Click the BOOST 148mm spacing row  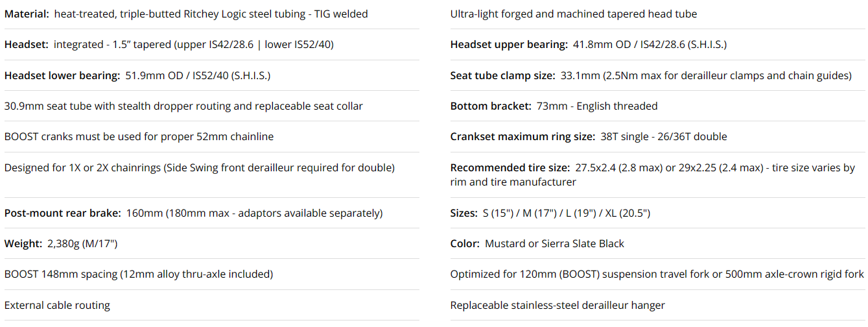point(139,274)
